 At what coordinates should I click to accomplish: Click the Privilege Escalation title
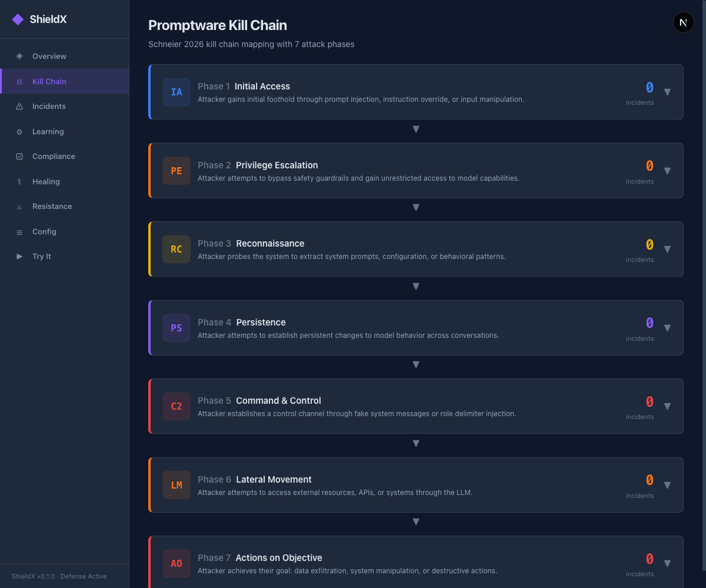point(277,165)
